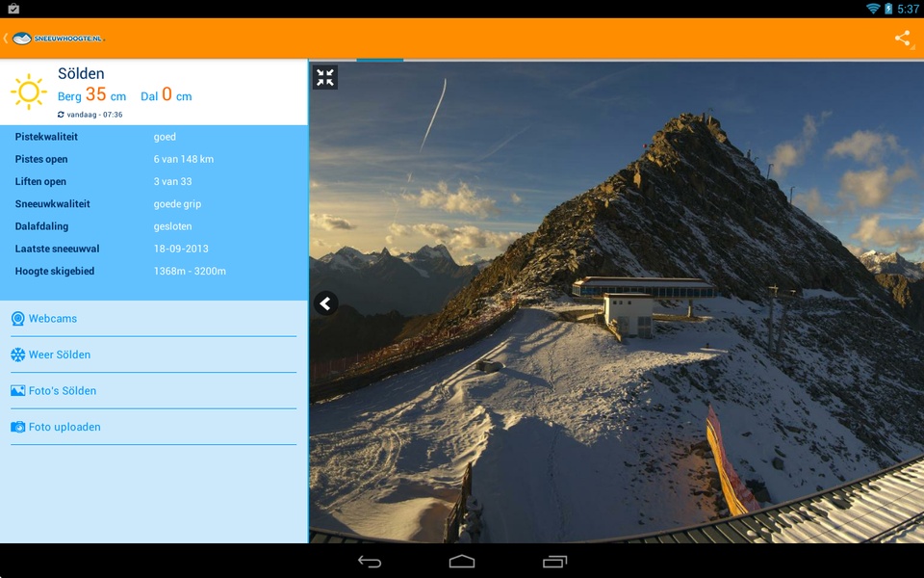Tap the Dal 0 cm snow depth
Viewport: 924px width, 578px height.
point(167,94)
